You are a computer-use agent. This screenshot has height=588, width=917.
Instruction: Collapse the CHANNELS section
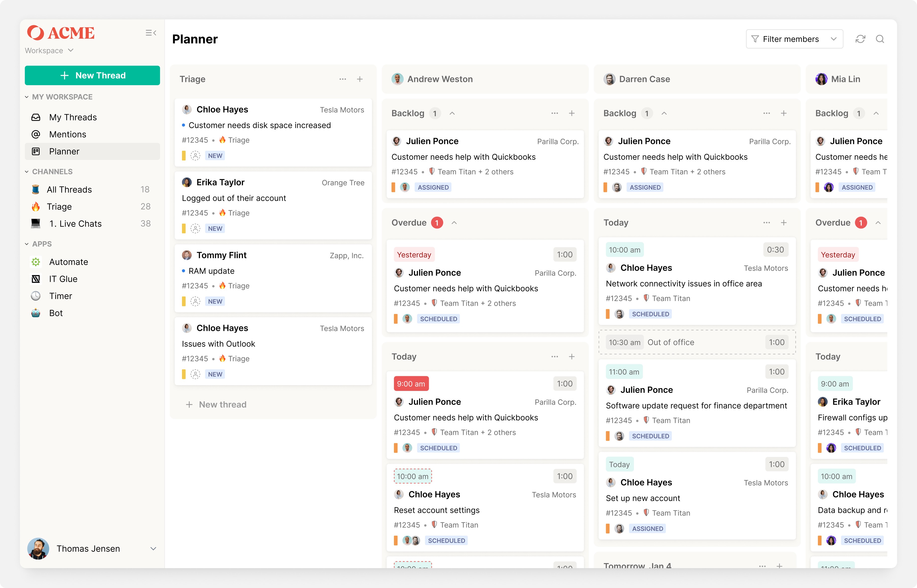pyautogui.click(x=27, y=172)
